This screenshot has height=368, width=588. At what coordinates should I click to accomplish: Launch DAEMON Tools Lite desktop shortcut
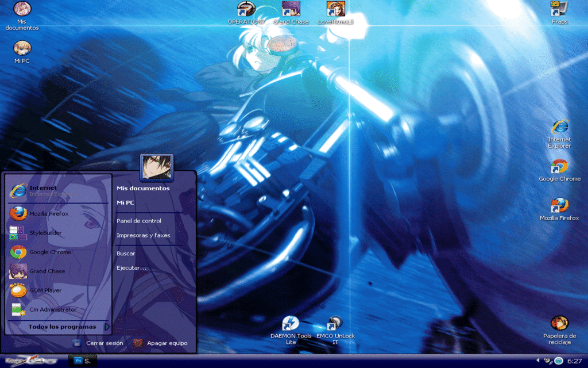291,323
